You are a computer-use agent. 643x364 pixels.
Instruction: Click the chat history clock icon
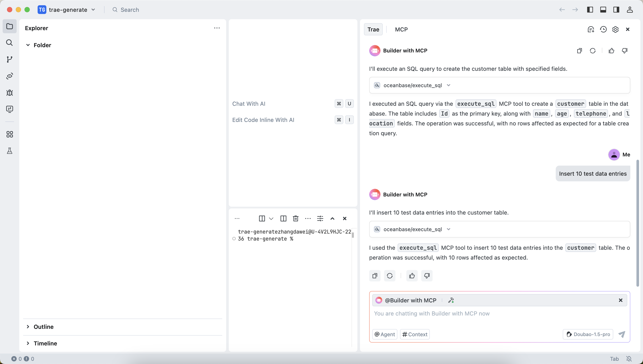pos(603,29)
